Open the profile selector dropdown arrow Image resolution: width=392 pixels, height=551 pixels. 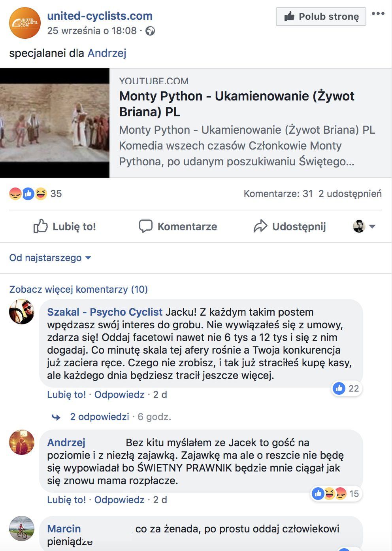click(x=372, y=227)
